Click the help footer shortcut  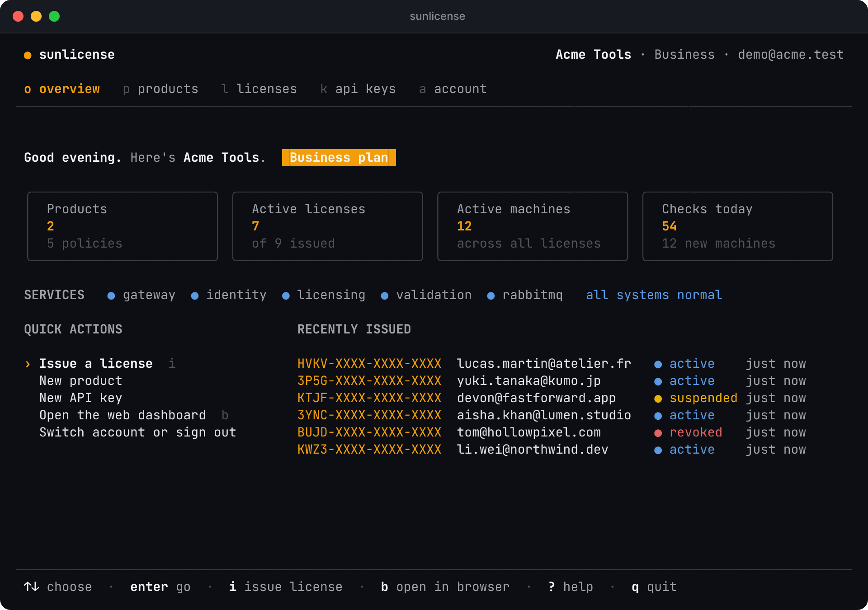[571, 587]
